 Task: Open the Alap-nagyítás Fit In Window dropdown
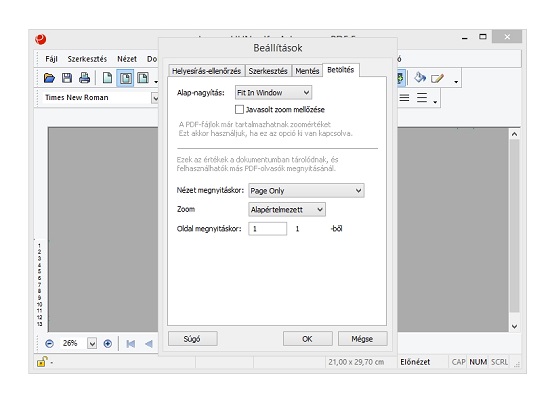tap(273, 93)
